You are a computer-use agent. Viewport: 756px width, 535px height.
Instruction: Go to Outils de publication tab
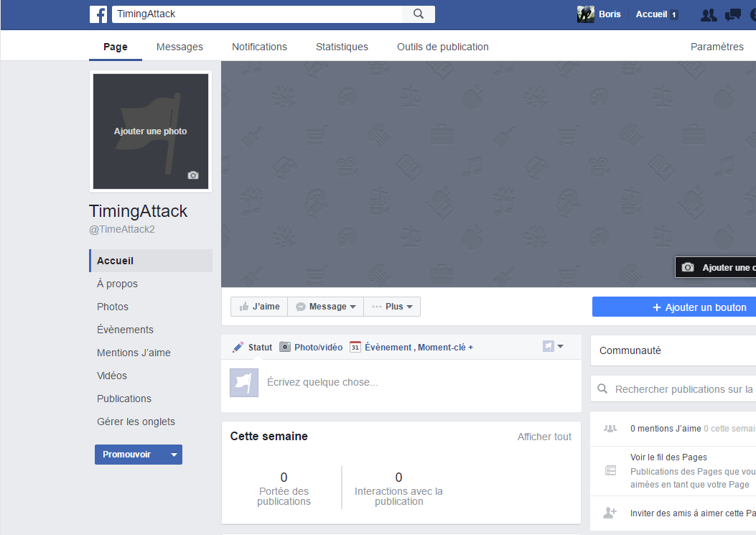tap(442, 47)
